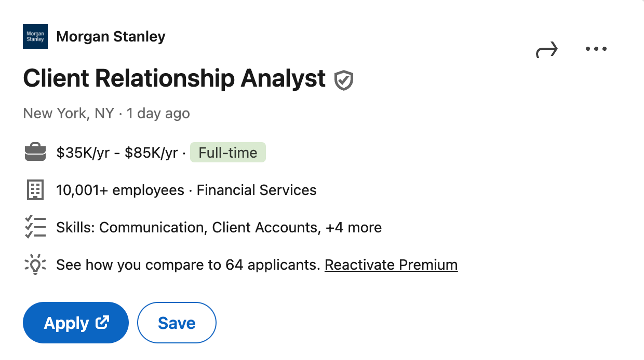
Task: Click the verified shield badge icon
Action: tap(344, 80)
